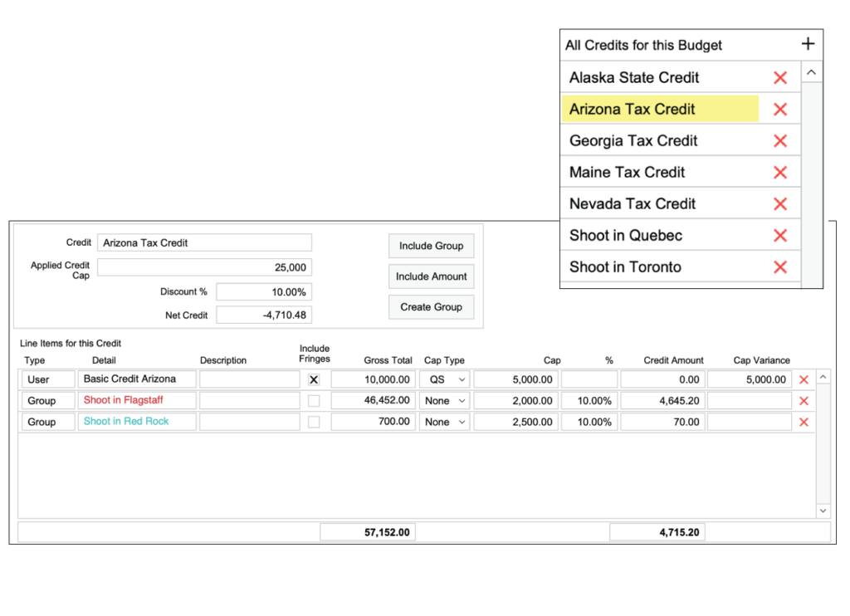The height and width of the screenshot is (616, 850).
Task: Click the Create Group button
Action: (x=432, y=307)
